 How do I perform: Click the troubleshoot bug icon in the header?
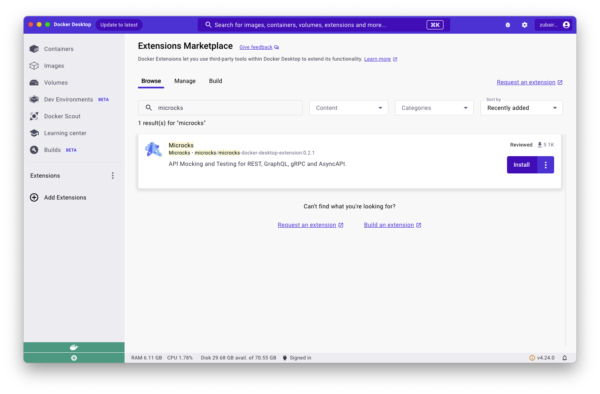pos(508,25)
